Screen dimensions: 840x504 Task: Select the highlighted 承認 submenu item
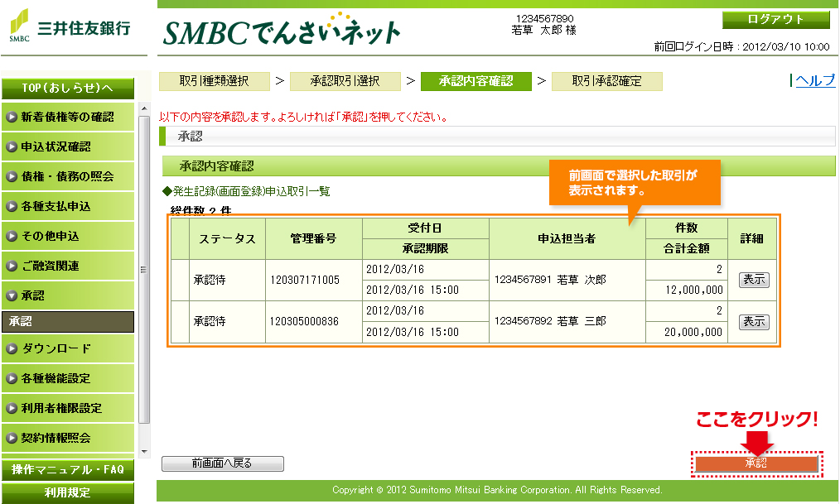click(x=68, y=322)
